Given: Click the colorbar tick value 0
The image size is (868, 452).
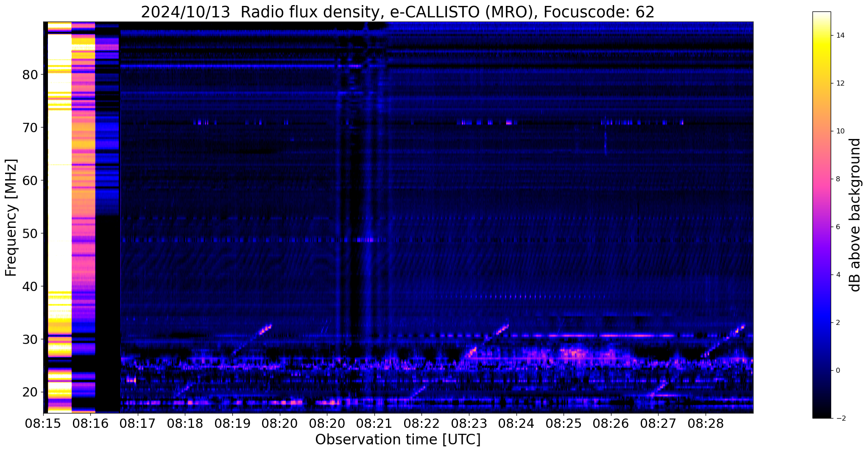Looking at the screenshot, I should click(x=838, y=371).
